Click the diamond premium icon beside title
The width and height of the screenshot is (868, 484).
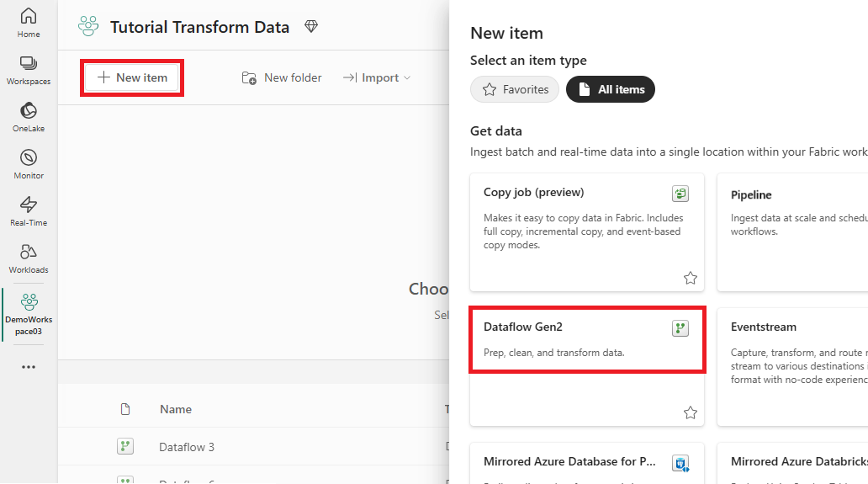pyautogui.click(x=311, y=27)
